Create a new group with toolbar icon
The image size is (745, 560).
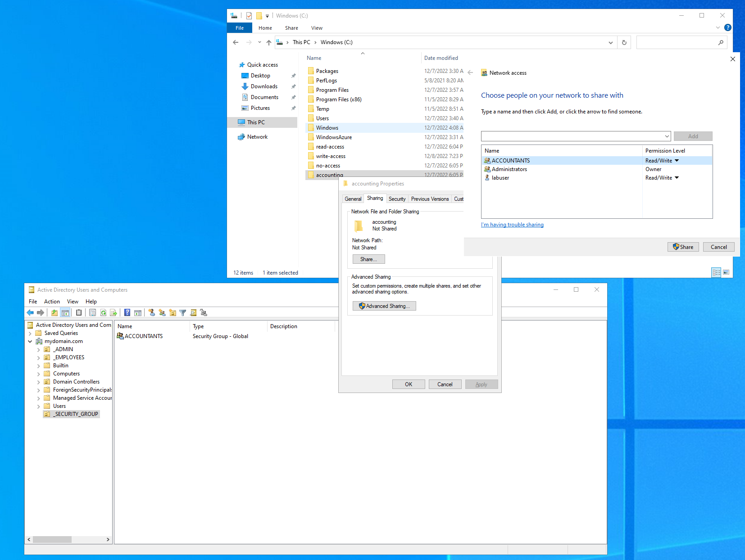[162, 312]
